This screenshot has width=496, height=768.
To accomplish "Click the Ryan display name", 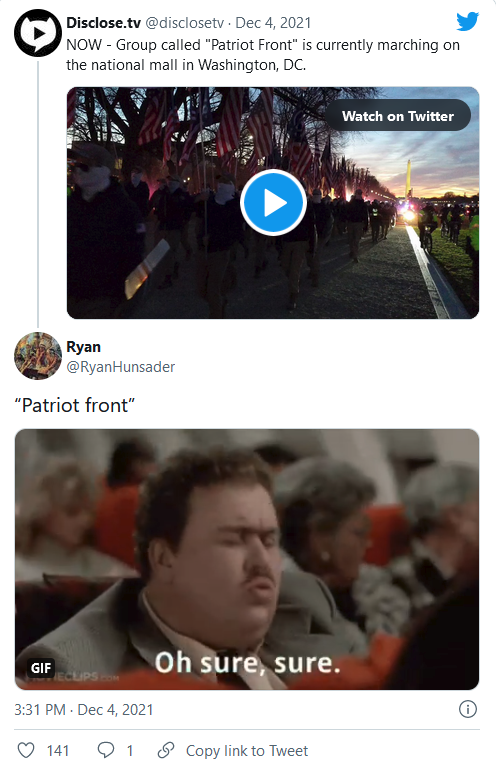I will 83,347.
